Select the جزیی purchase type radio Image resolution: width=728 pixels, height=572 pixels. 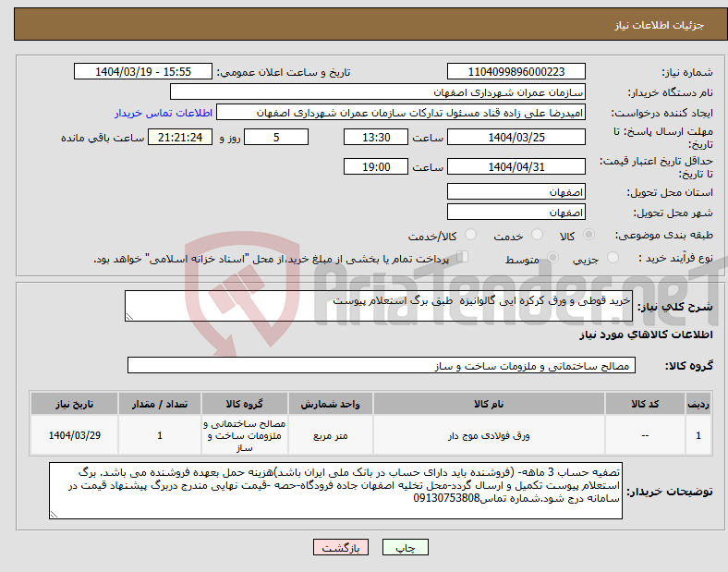pos(613,258)
